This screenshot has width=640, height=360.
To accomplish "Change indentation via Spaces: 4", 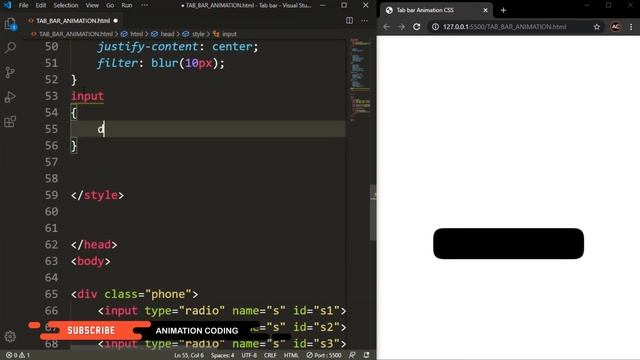I will [x=222, y=355].
